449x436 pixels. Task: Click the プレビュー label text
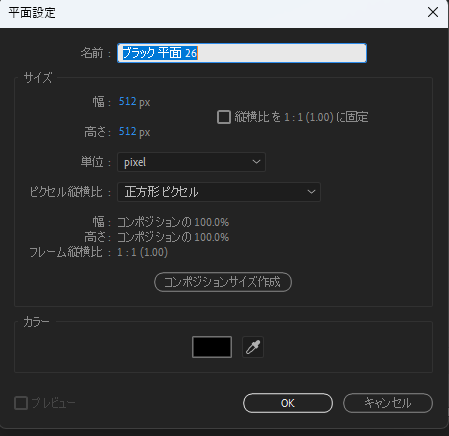pyautogui.click(x=53, y=403)
